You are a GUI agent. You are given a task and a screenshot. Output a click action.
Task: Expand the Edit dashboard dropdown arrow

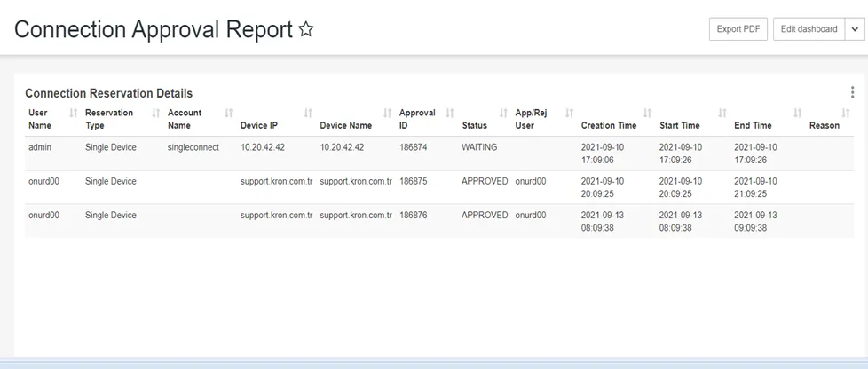click(x=854, y=29)
